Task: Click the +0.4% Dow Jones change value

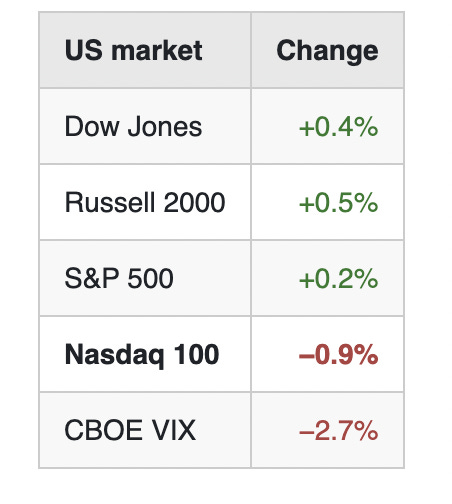Action: [339, 127]
